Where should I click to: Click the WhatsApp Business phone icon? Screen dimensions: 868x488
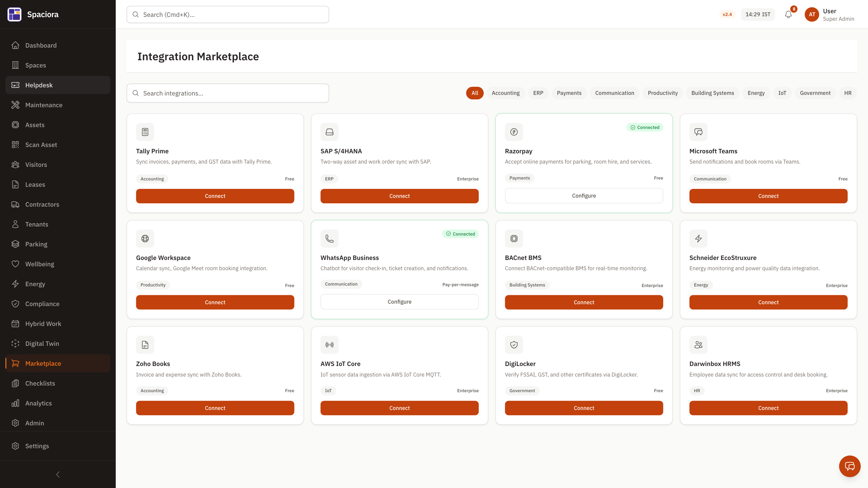[x=329, y=239]
